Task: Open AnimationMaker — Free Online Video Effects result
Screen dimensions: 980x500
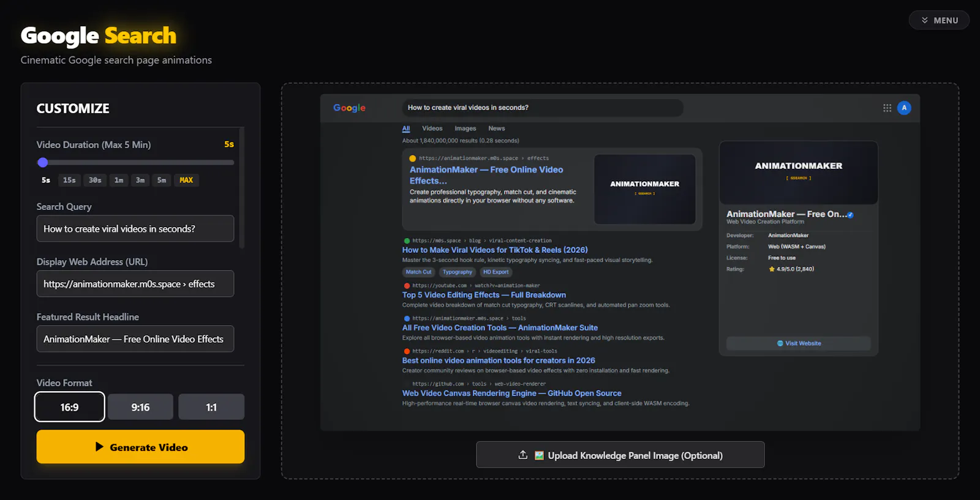Action: tap(486, 175)
